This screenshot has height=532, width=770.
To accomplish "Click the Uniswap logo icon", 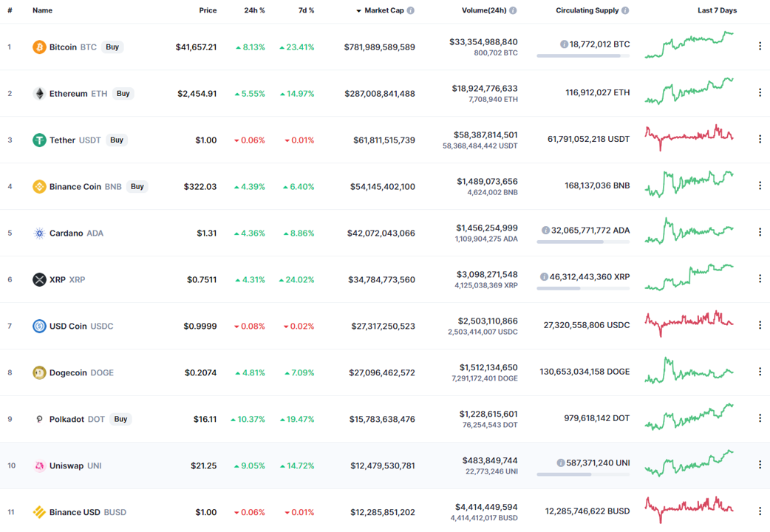I will 39,465.
